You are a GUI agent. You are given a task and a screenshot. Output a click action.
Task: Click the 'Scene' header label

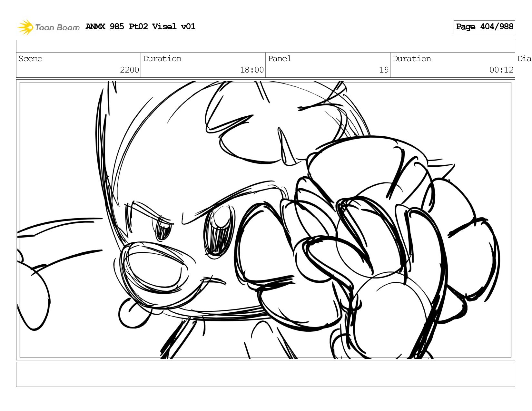coord(30,59)
